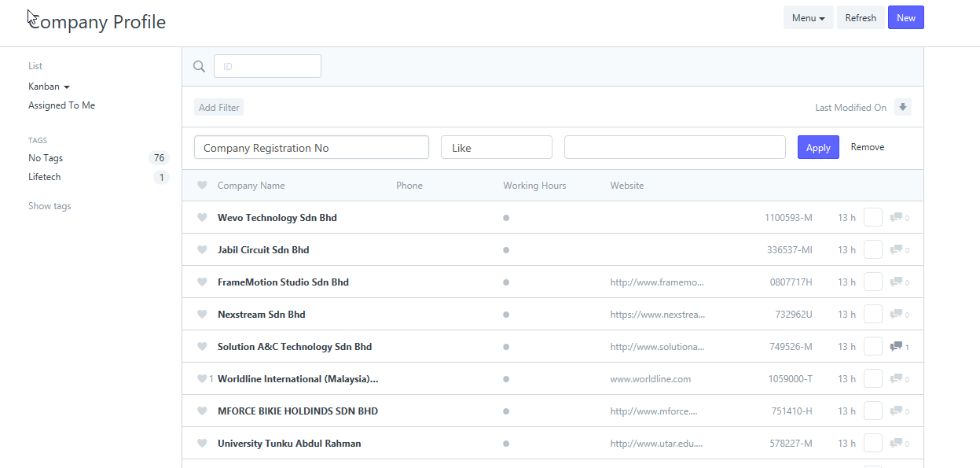Click the filter value input field
The width and height of the screenshot is (980, 468).
675,147
